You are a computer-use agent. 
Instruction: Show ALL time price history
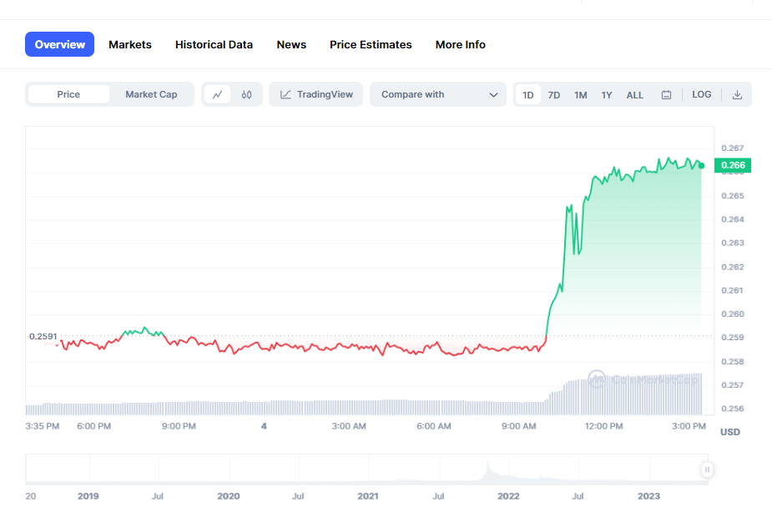635,95
